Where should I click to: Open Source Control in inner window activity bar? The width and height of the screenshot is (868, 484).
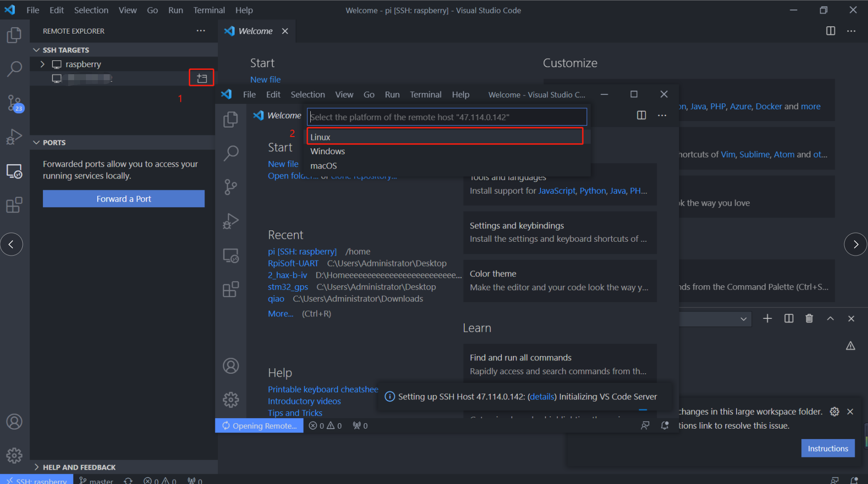coord(231,187)
